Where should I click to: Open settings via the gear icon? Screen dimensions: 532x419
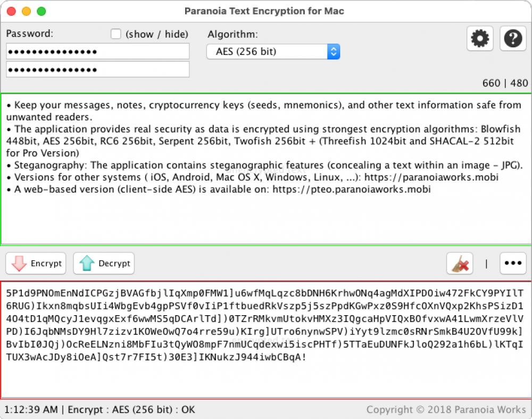(479, 38)
